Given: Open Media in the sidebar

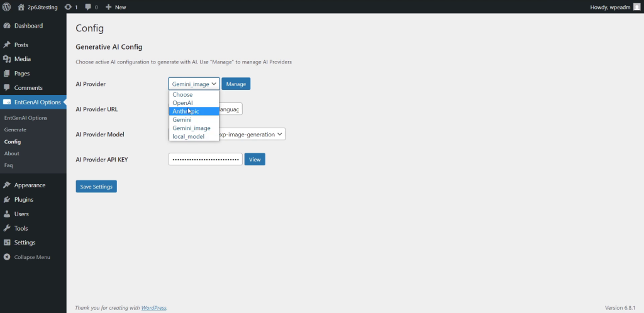Looking at the screenshot, I should click(23, 59).
